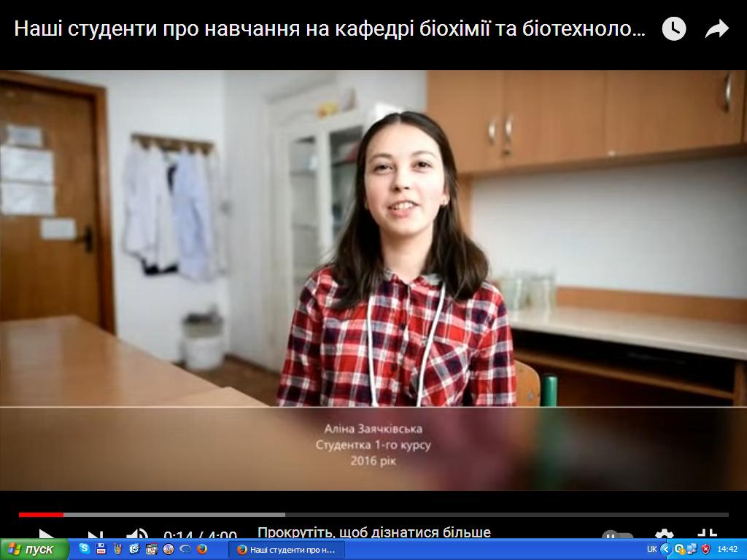The image size is (747, 560).
Task: Click the disc media player quick launch icon
Action: (x=169, y=549)
